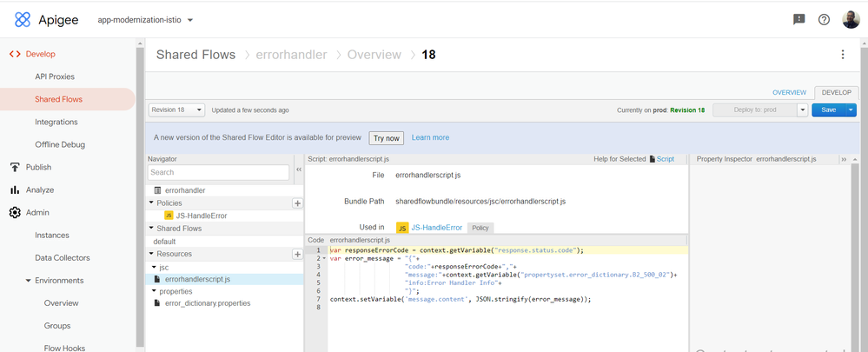
Task: Open the Script help link
Action: 666,159
